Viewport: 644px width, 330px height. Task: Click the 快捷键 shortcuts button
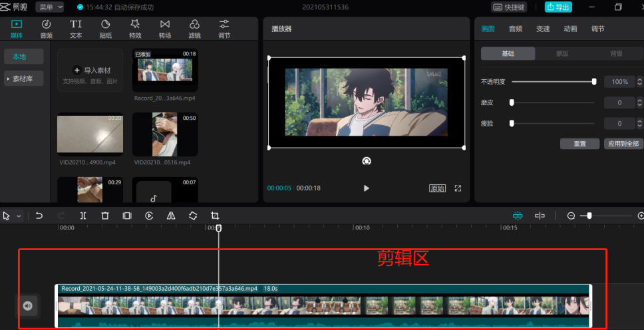(508, 7)
